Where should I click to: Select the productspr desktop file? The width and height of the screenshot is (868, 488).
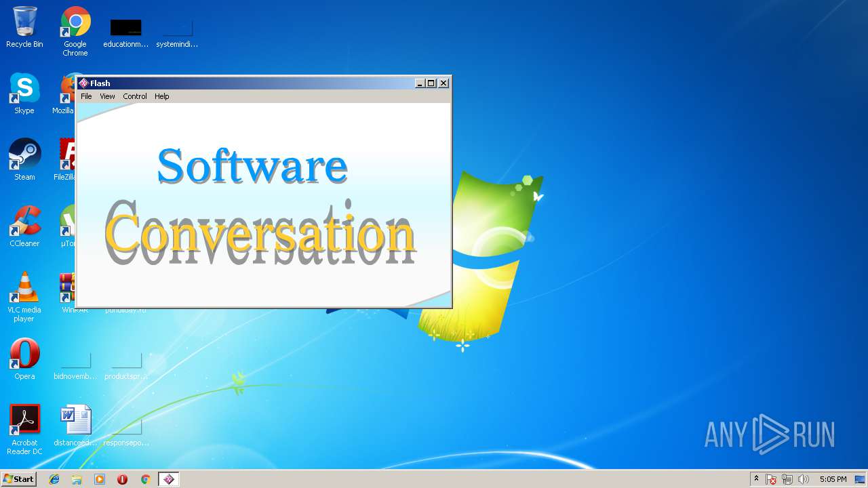[x=125, y=366]
